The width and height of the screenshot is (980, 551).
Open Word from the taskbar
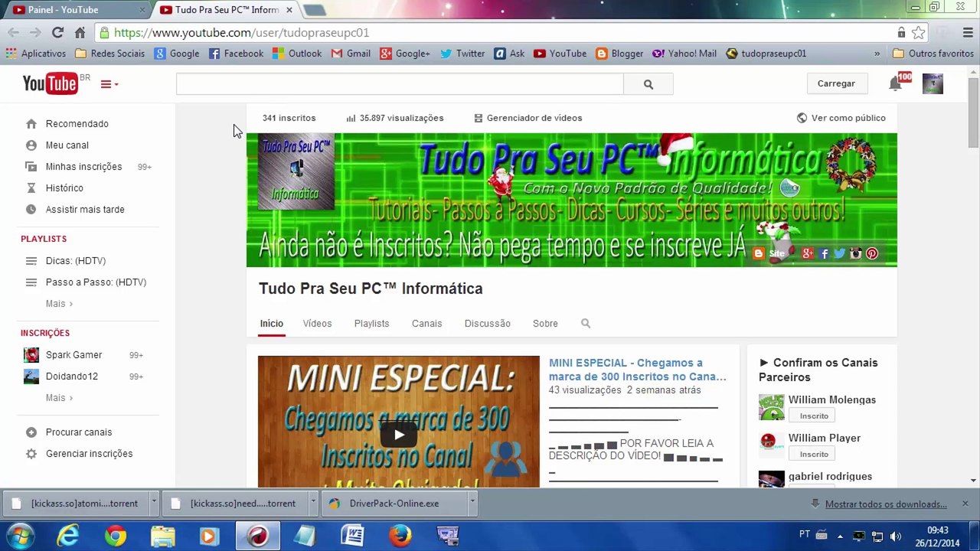(x=352, y=536)
